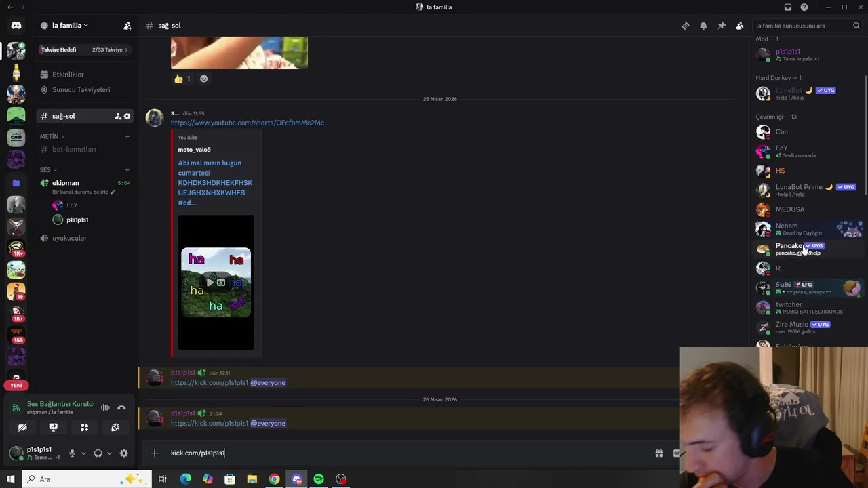The image size is (868, 488).
Task: Open microphone input options arrow
Action: [83, 453]
